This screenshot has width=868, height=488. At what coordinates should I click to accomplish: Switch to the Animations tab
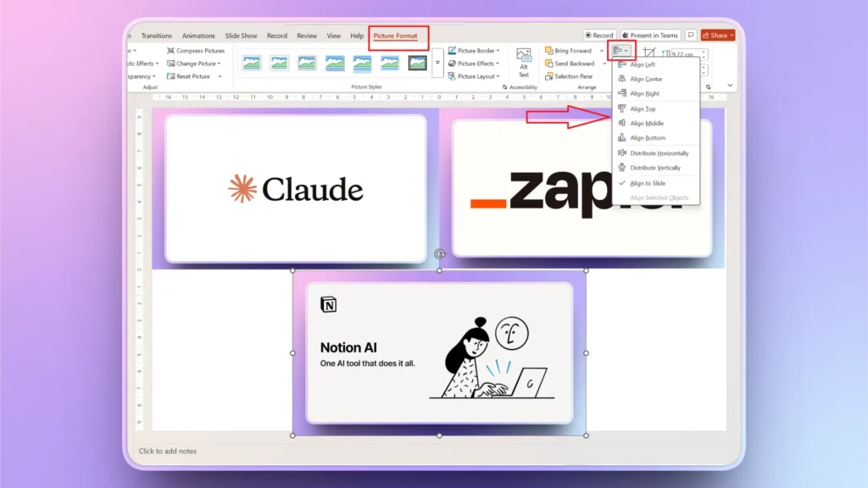point(198,36)
